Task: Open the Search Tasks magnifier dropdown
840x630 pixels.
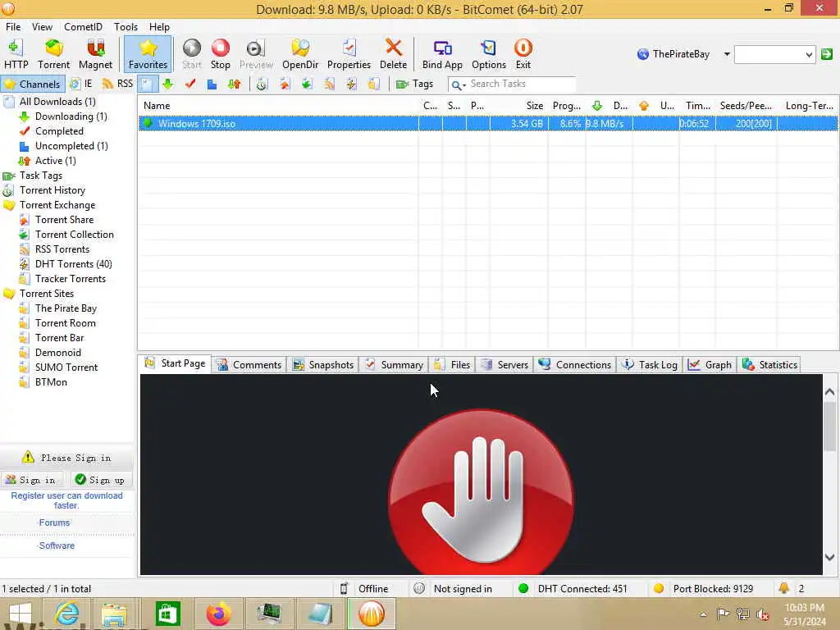Action: point(457,84)
